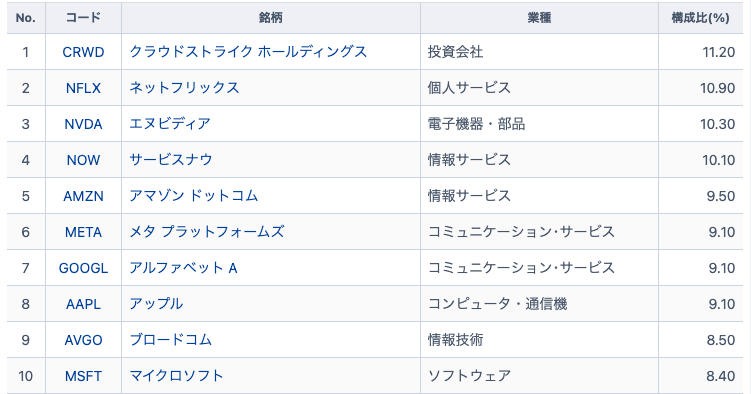Open the CRWD ticker code link
This screenshot has height=394, width=751.
click(x=83, y=52)
